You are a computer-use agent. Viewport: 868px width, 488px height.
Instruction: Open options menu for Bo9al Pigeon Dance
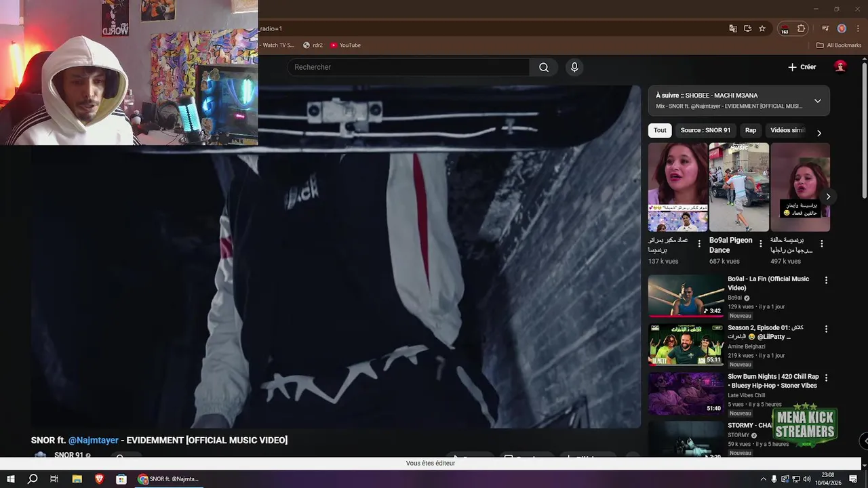[760, 244]
